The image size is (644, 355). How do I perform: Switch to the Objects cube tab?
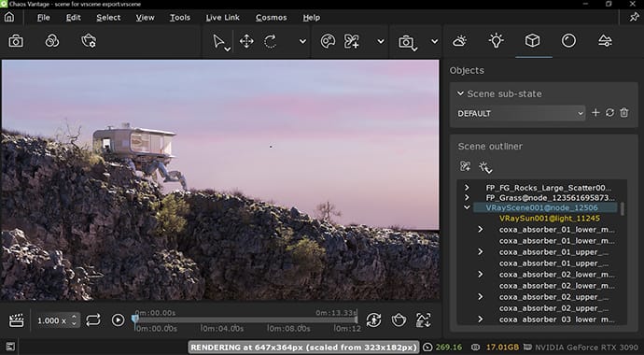coord(532,41)
